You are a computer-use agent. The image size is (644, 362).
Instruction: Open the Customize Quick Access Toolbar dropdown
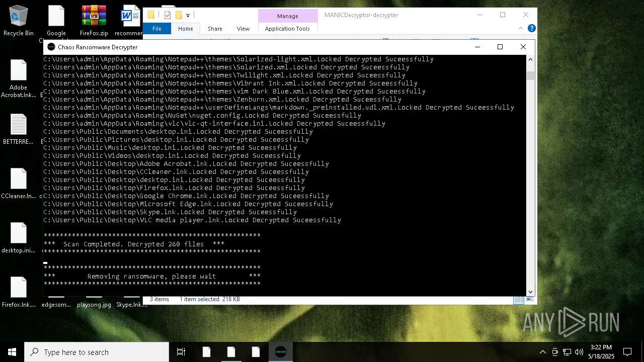click(188, 16)
